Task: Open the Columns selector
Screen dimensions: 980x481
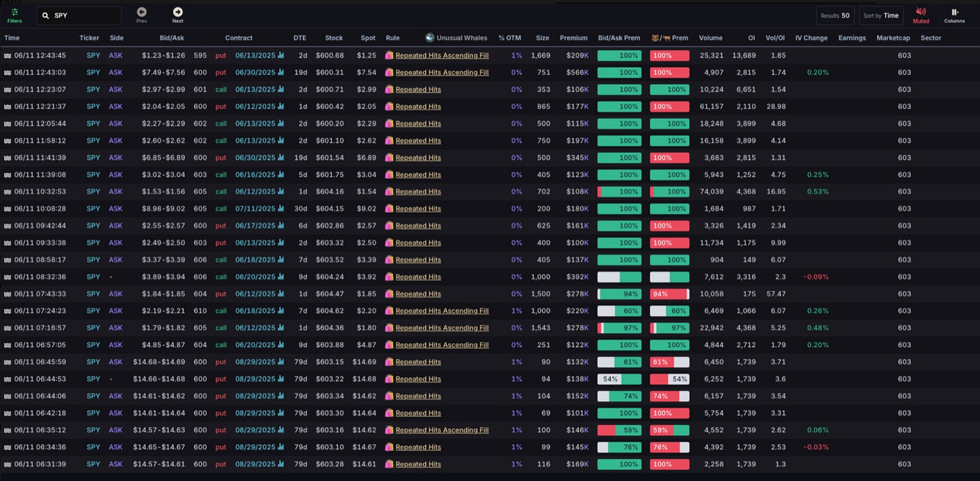Action: click(954, 15)
